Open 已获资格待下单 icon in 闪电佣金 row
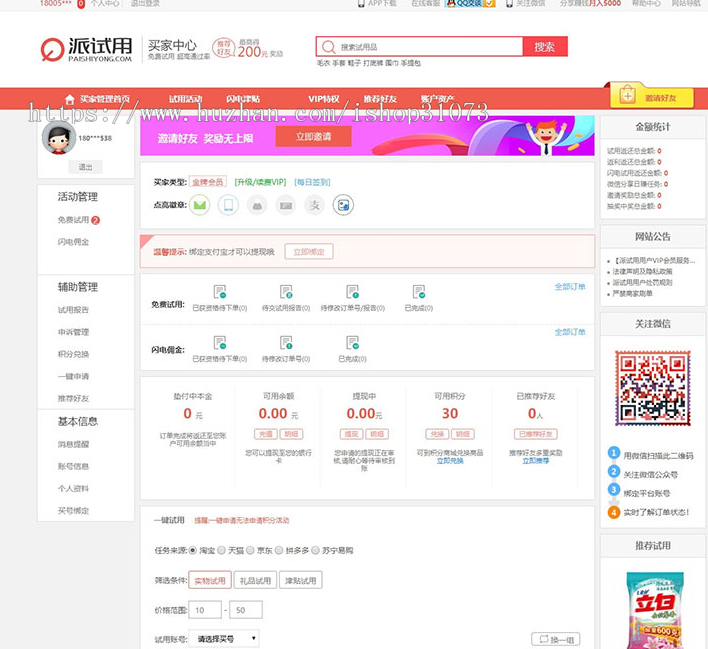Image resolution: width=708 pixels, height=649 pixels. tap(219, 343)
